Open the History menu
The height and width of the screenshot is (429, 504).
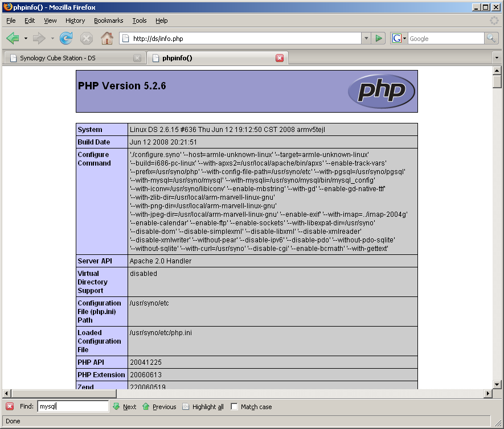(75, 20)
